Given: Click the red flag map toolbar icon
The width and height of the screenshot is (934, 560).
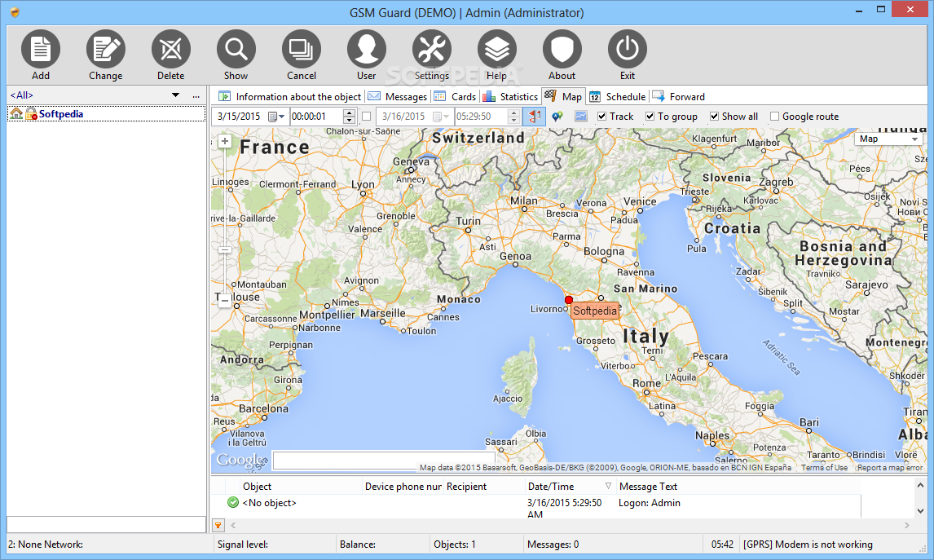Looking at the screenshot, I should pyautogui.click(x=534, y=117).
